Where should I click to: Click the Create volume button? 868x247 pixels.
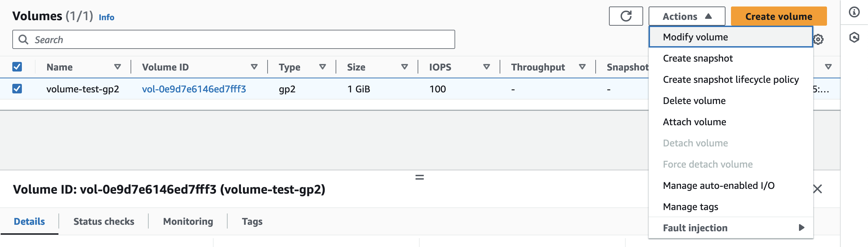(778, 16)
